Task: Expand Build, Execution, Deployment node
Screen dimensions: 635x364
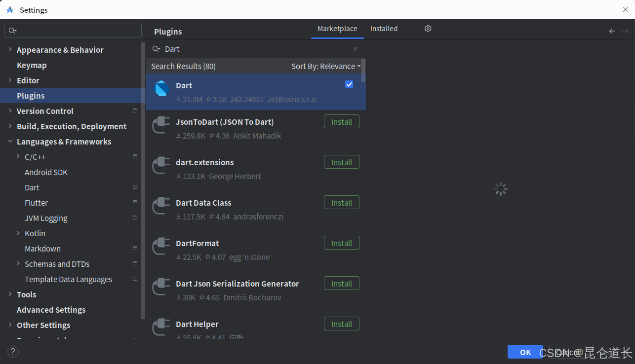Action: pos(10,126)
